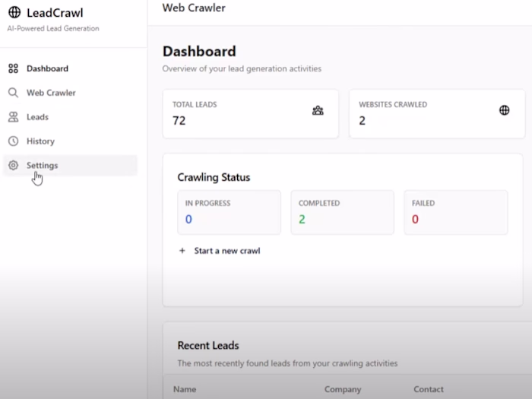Click the History clock icon
Image resolution: width=532 pixels, height=399 pixels.
point(13,141)
